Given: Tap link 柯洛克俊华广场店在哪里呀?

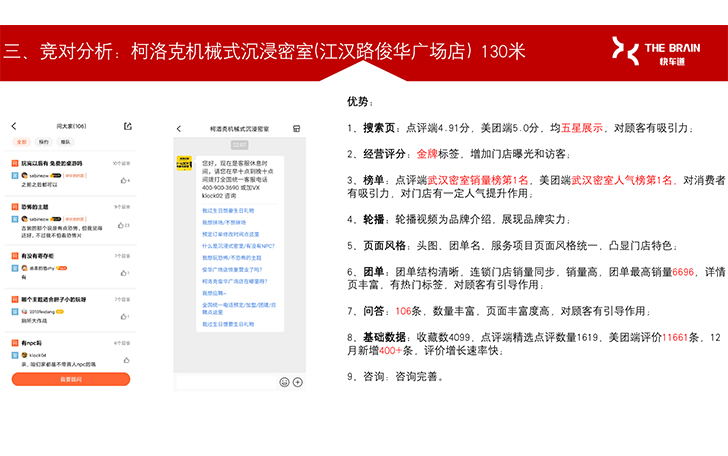Looking at the screenshot, I should [234, 281].
